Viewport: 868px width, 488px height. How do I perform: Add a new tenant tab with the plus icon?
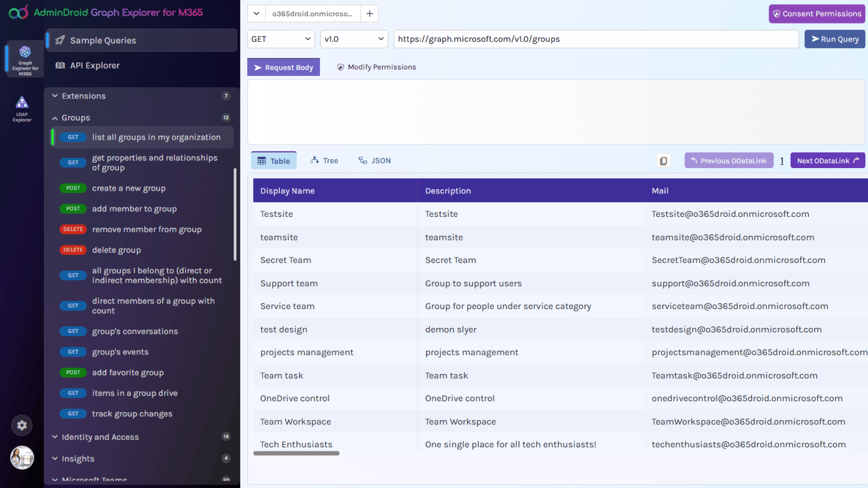coord(369,14)
